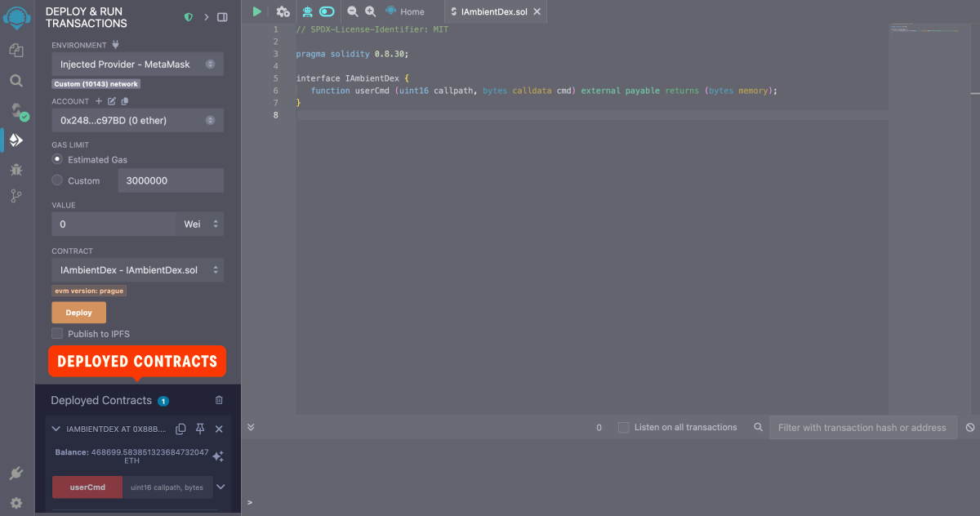Click the evm version: prague badge
Image resolution: width=980 pixels, height=516 pixels.
coord(90,291)
